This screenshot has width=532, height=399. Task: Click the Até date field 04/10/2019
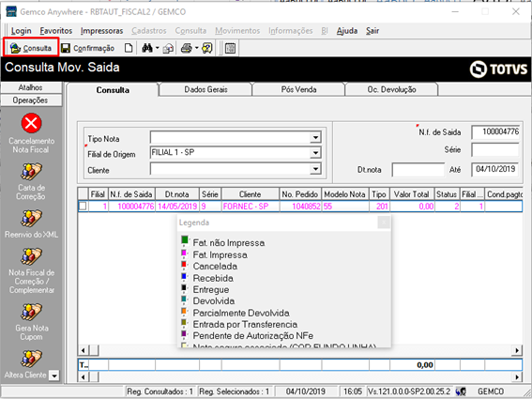[x=495, y=169]
